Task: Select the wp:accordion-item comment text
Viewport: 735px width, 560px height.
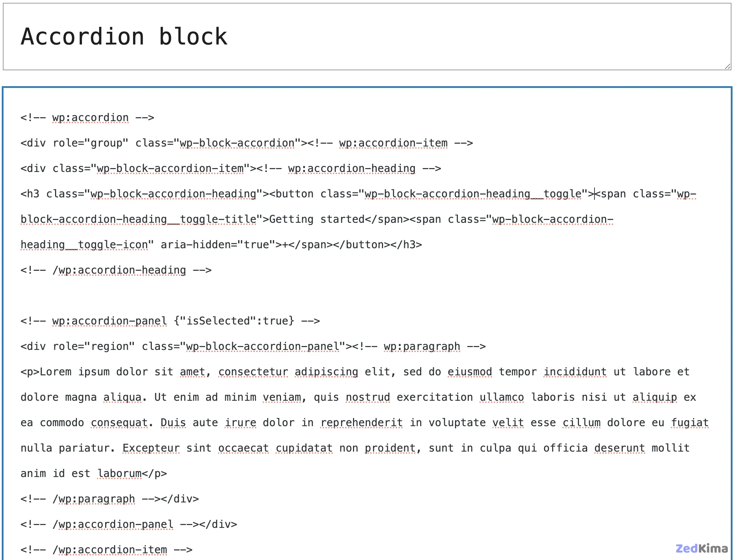Action: point(393,143)
